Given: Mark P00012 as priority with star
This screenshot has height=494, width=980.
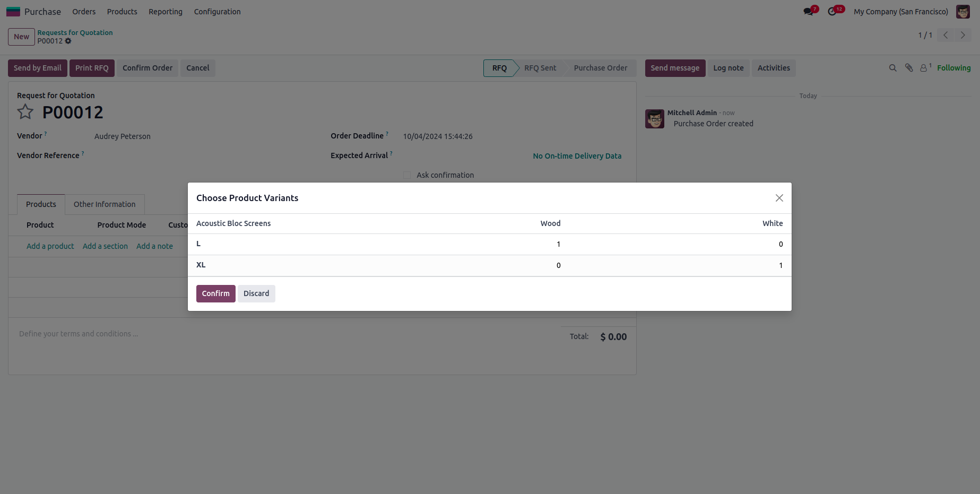Looking at the screenshot, I should click(25, 112).
